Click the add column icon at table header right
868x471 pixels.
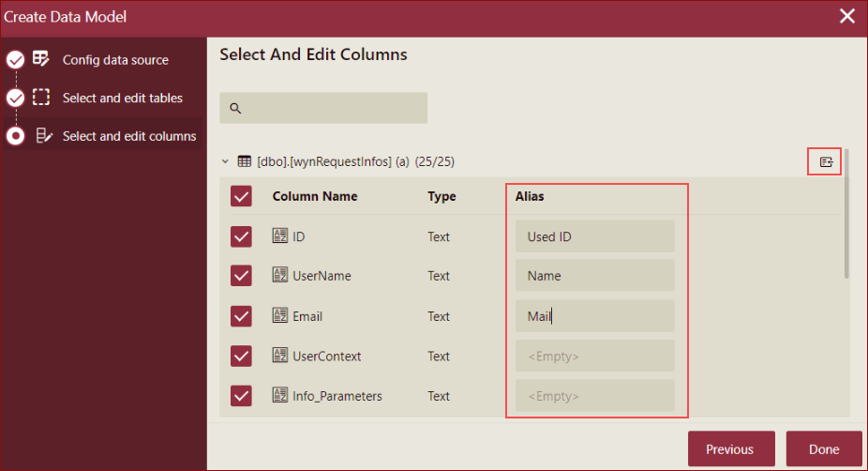(x=826, y=161)
